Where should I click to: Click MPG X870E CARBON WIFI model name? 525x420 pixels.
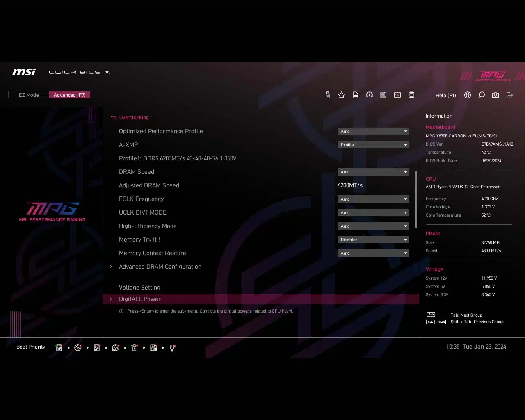(461, 136)
